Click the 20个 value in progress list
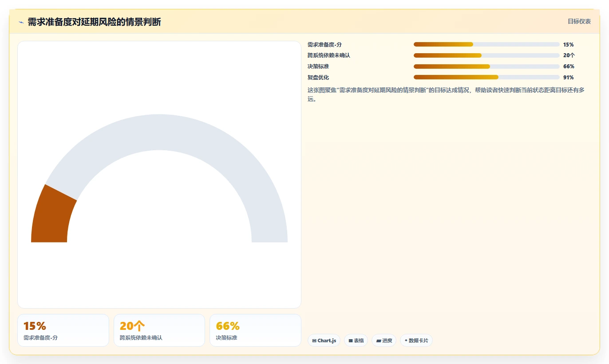The image size is (609, 364). 569,55
